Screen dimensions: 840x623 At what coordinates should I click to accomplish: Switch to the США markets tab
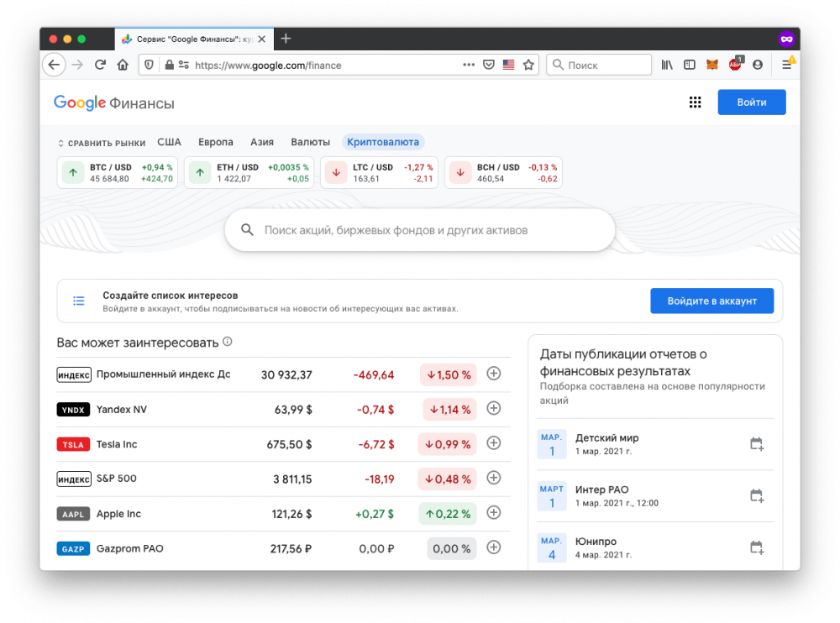click(170, 142)
